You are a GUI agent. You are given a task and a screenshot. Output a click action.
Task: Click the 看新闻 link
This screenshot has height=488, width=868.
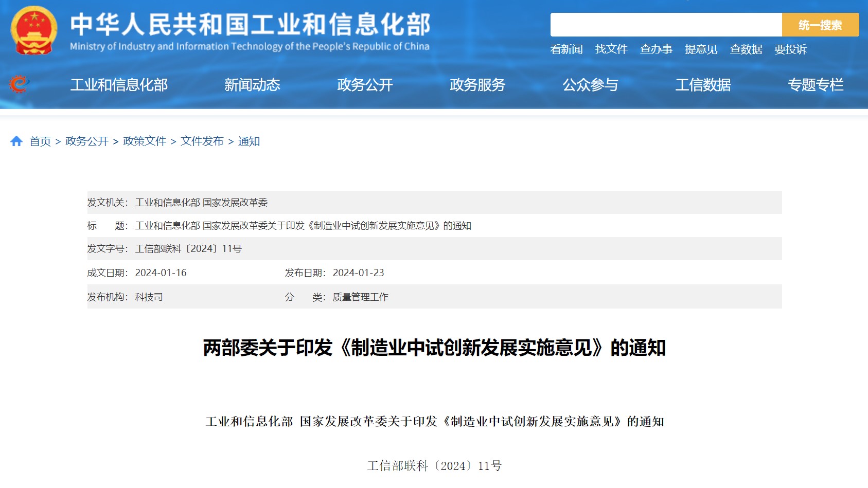click(x=566, y=49)
